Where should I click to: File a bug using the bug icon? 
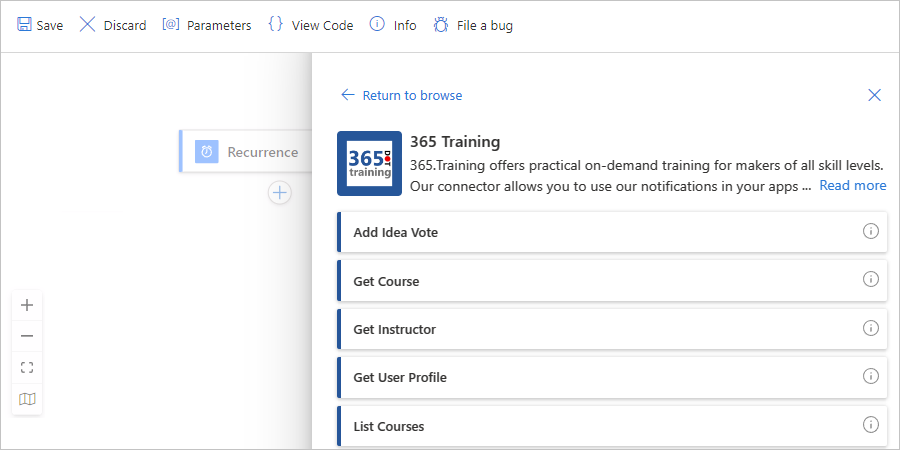tap(441, 25)
